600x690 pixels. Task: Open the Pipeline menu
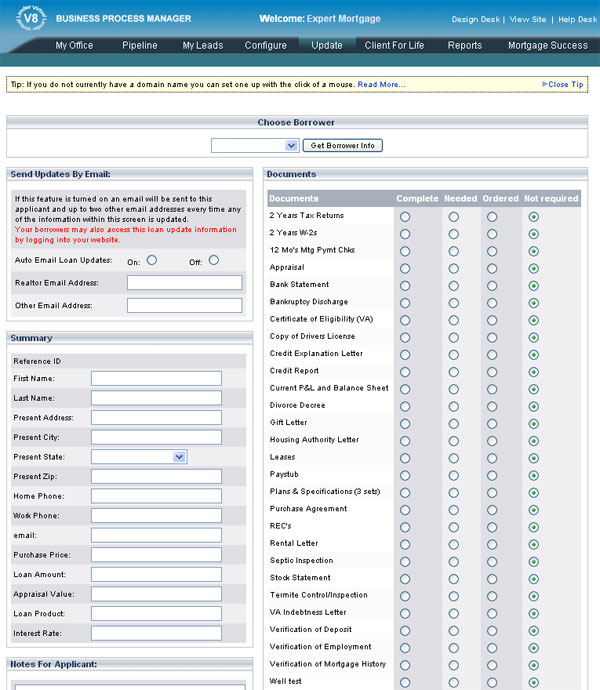tap(140, 45)
